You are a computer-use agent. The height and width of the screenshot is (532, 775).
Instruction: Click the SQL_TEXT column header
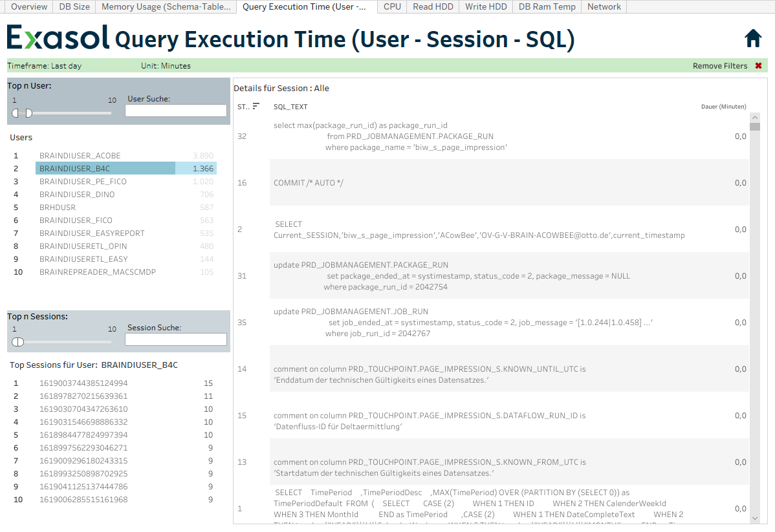pos(290,107)
